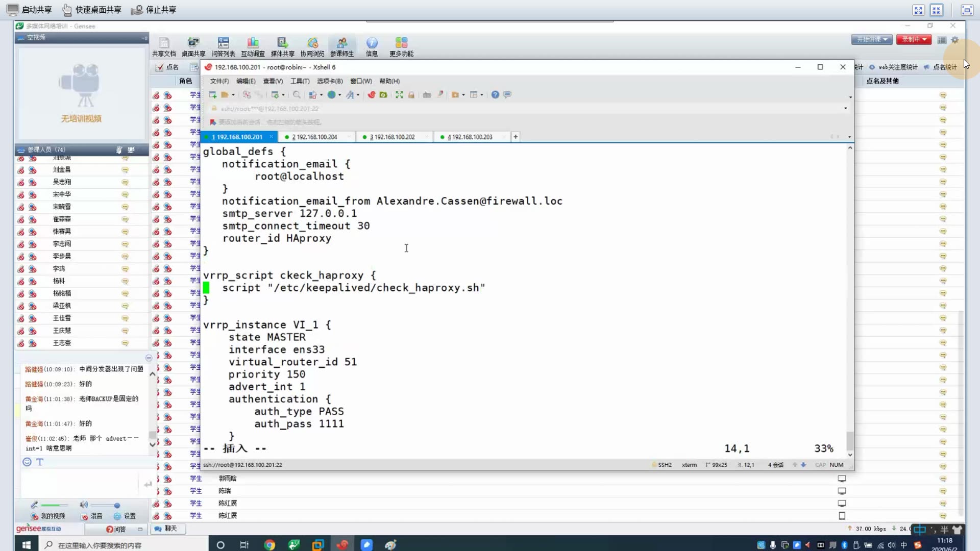Open Xshell help question mark icon
The width and height of the screenshot is (980, 551).
pyautogui.click(x=495, y=95)
